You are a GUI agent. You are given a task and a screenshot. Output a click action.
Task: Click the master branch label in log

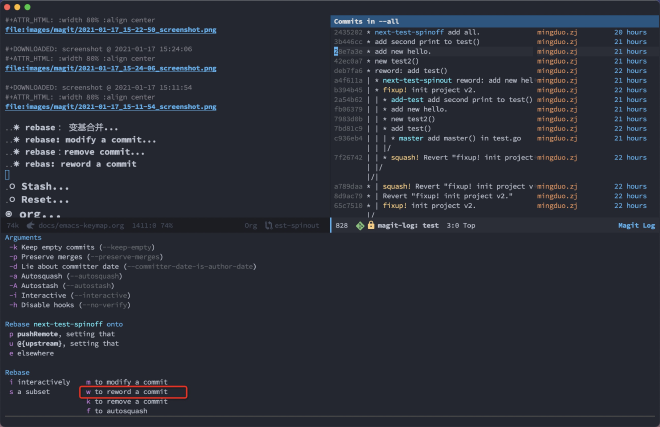pos(404,137)
